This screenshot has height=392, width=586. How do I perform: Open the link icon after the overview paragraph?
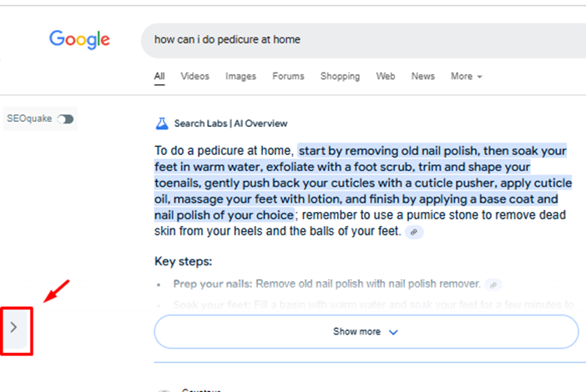click(414, 232)
